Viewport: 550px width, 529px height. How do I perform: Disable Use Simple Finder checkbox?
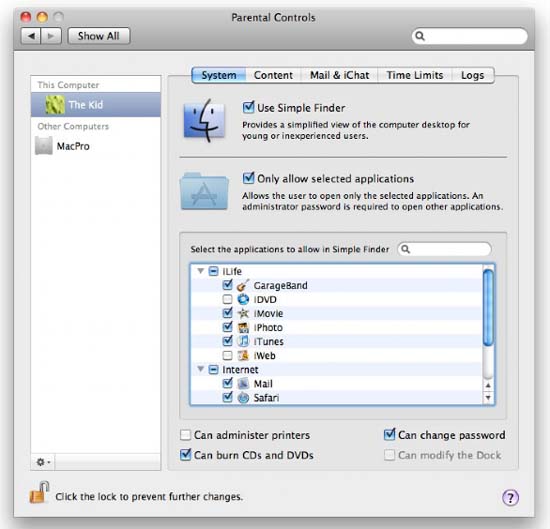[x=248, y=107]
